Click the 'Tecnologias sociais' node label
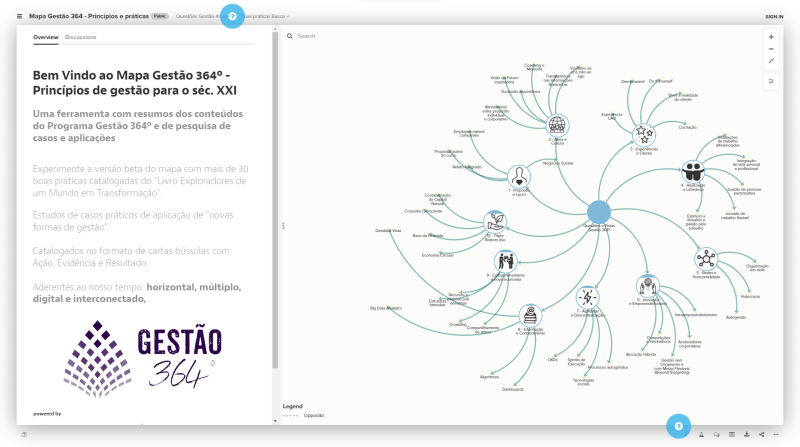This screenshot has width=800, height=447. point(583,382)
